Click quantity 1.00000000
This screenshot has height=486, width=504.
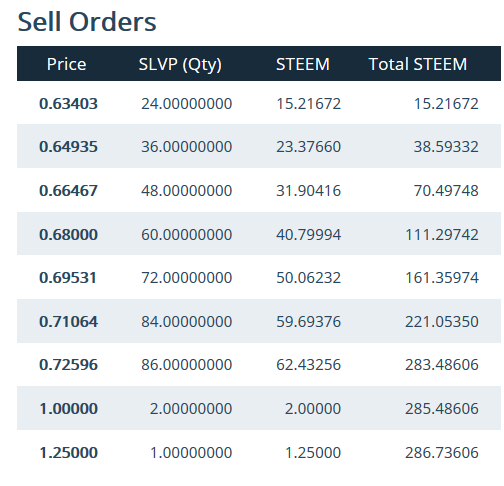[191, 453]
